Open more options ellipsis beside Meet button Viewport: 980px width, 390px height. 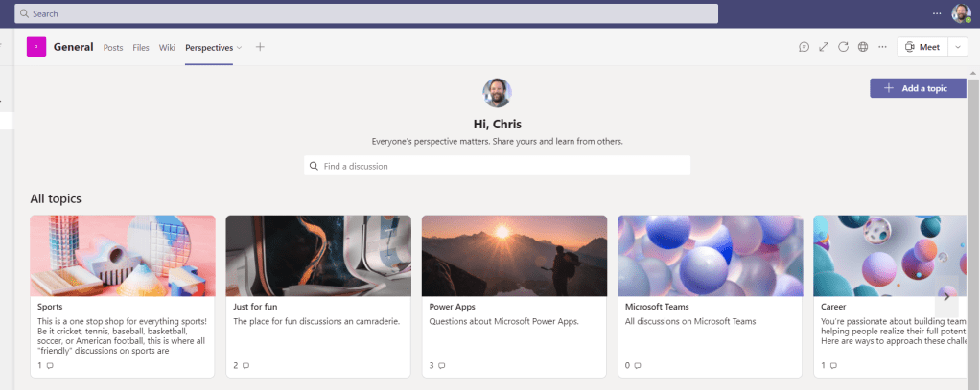coord(882,47)
